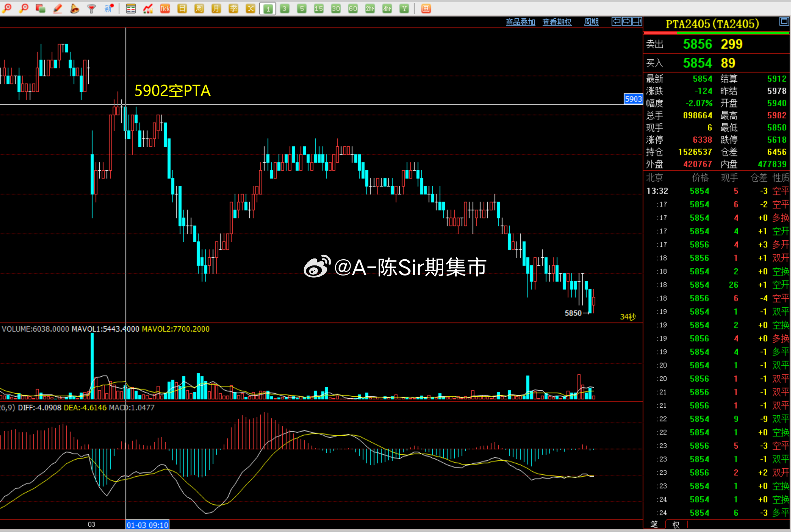
Task: Click the 查看期权 link
Action: tap(557, 22)
